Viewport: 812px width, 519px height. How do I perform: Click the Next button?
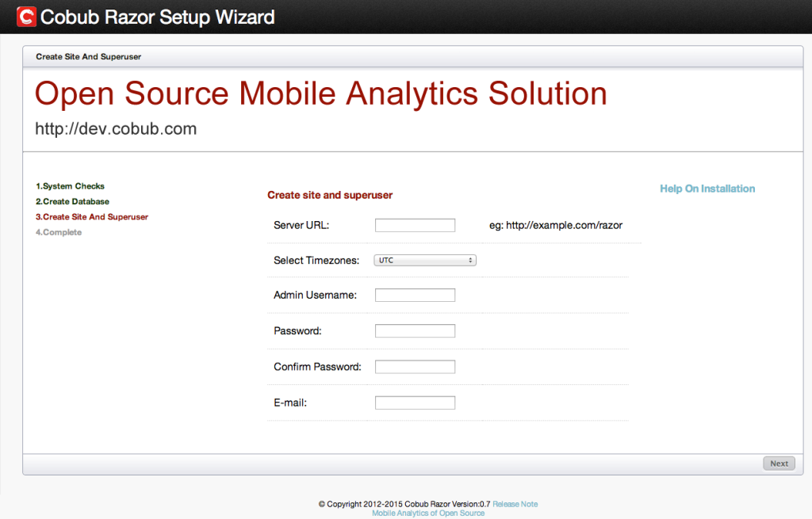click(x=779, y=464)
